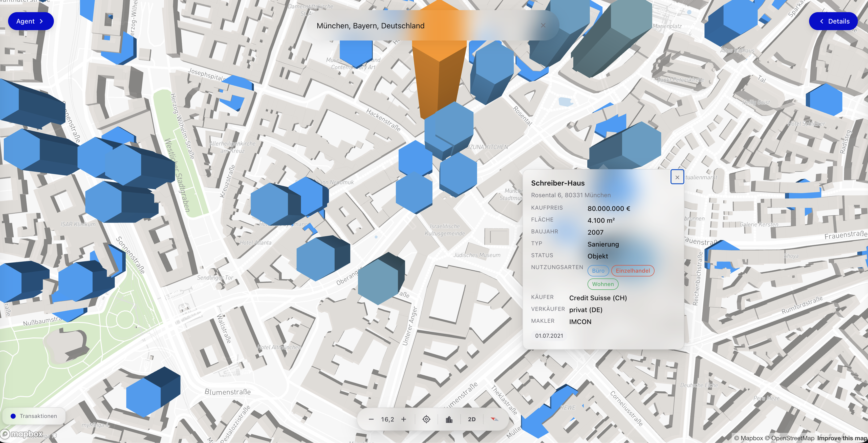The height and width of the screenshot is (443, 868).
Task: Click the Blumenstraße street label
Action: point(227,392)
